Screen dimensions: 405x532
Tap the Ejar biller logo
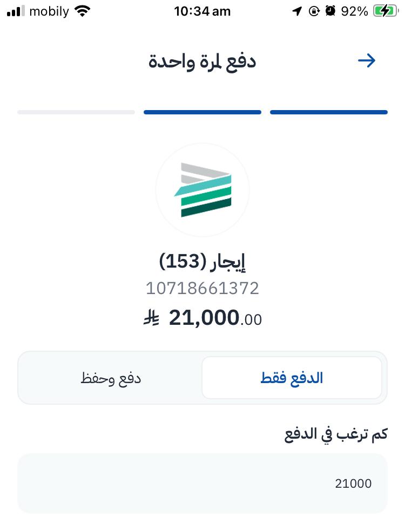pyautogui.click(x=202, y=190)
